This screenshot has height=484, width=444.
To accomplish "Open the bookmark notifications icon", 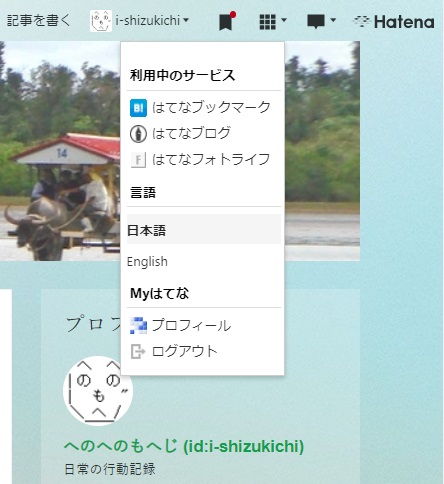I will point(227,21).
